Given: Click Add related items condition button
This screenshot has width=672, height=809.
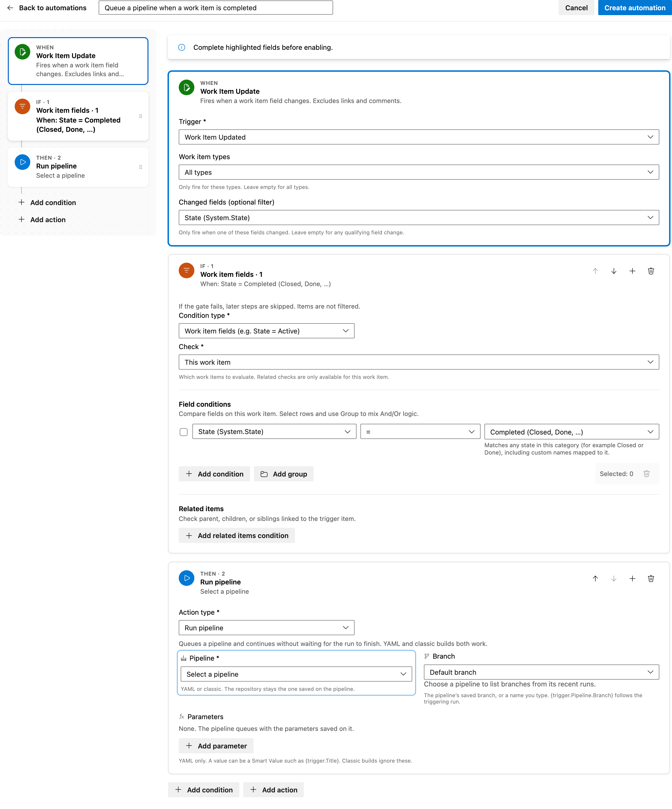Looking at the screenshot, I should (237, 536).
